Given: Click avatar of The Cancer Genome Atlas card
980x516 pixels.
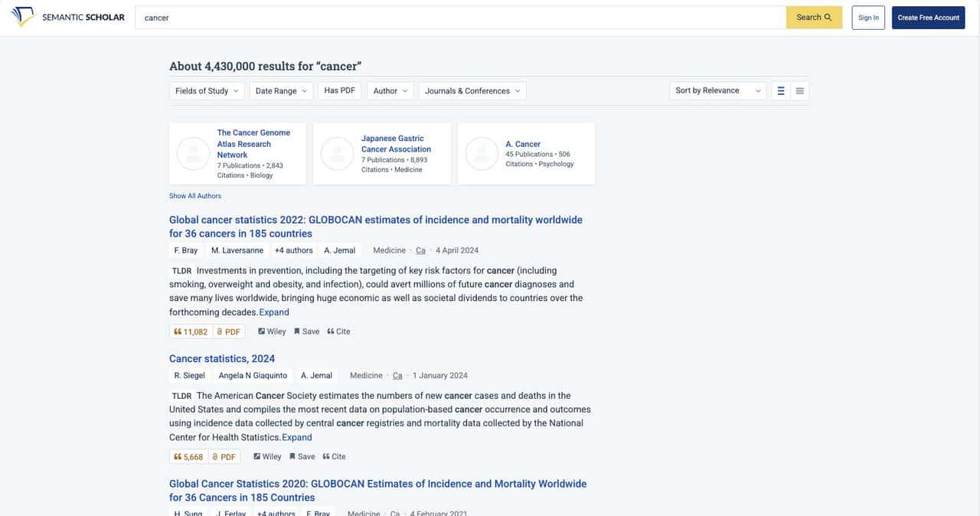Looking at the screenshot, I should tap(193, 153).
